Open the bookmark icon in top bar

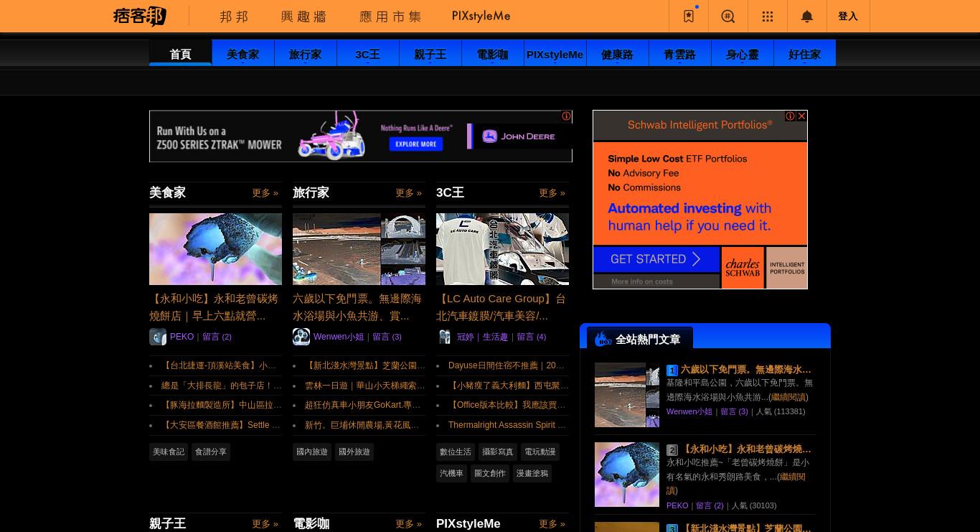(x=689, y=16)
